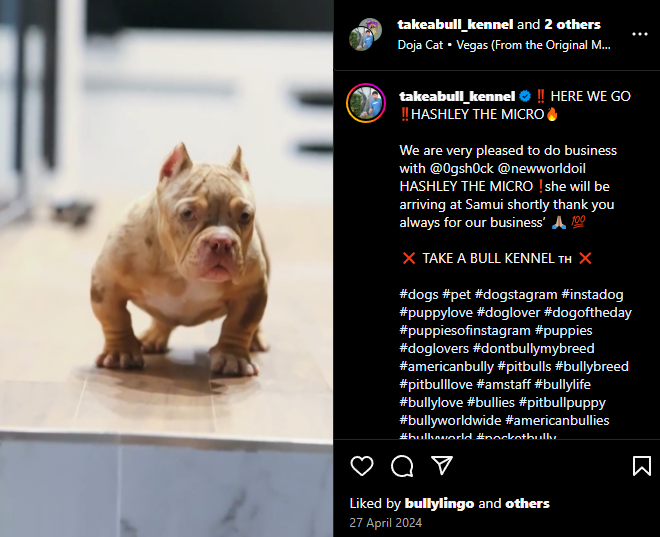Open takeabull_kennel profile from header
The width and height of the screenshot is (660, 537).
coord(455,24)
